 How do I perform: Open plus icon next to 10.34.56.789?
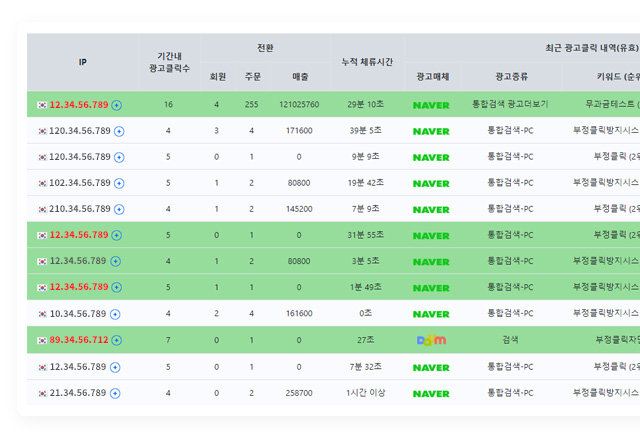pyautogui.click(x=115, y=314)
